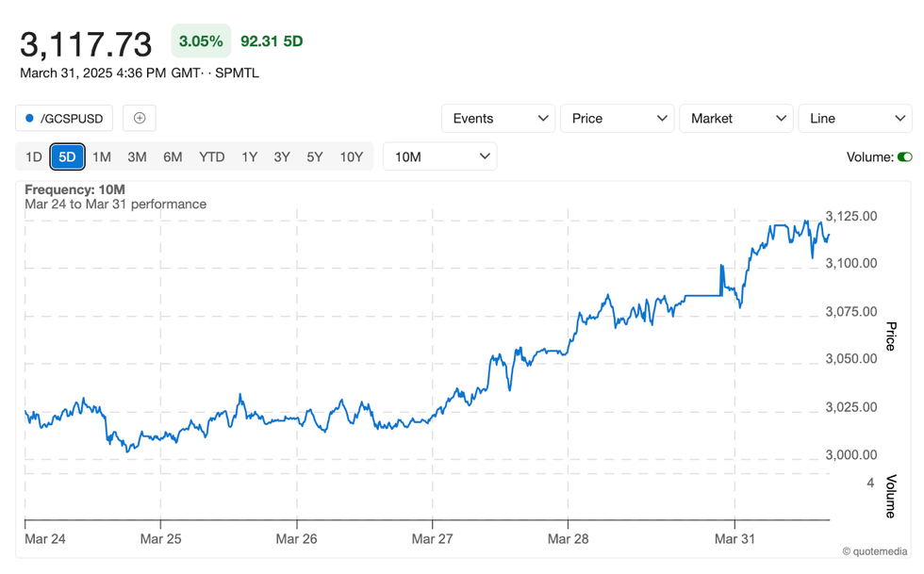The height and width of the screenshot is (574, 924).
Task: Pick the 5Y time range
Action: click(315, 157)
